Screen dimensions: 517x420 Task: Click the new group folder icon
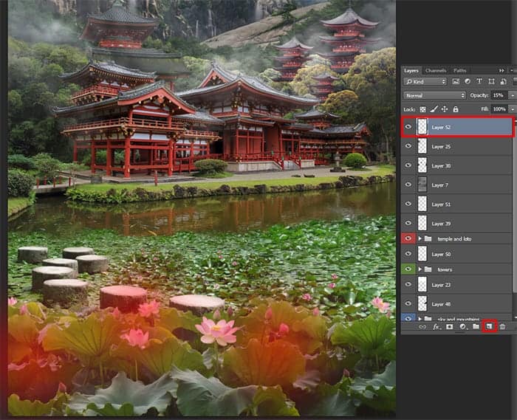click(x=476, y=326)
